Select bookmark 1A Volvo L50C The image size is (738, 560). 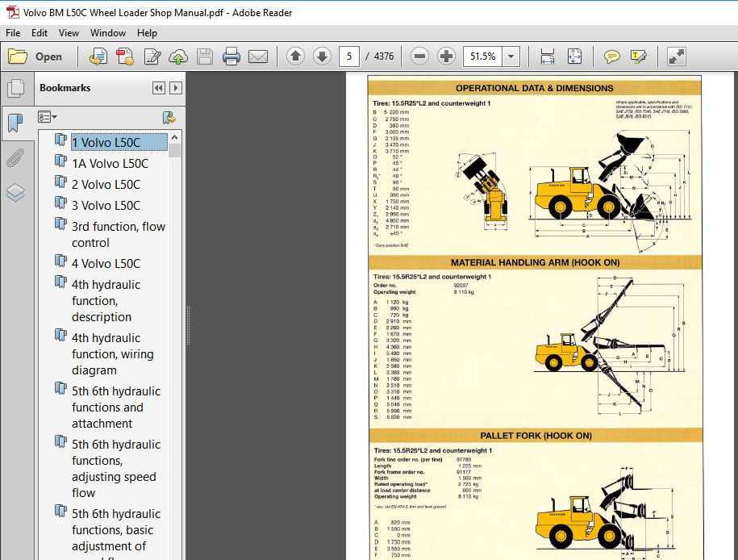coord(110,164)
